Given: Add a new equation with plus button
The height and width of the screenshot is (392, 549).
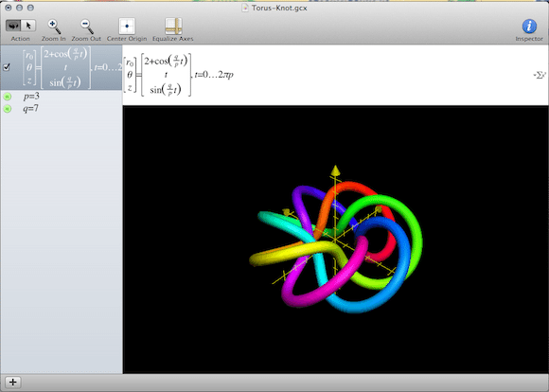Looking at the screenshot, I should coord(13,383).
